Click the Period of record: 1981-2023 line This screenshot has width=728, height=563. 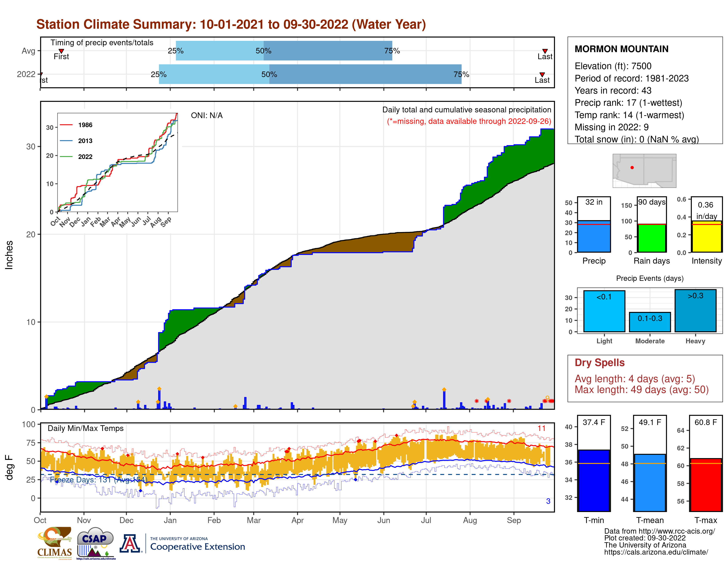(x=631, y=78)
